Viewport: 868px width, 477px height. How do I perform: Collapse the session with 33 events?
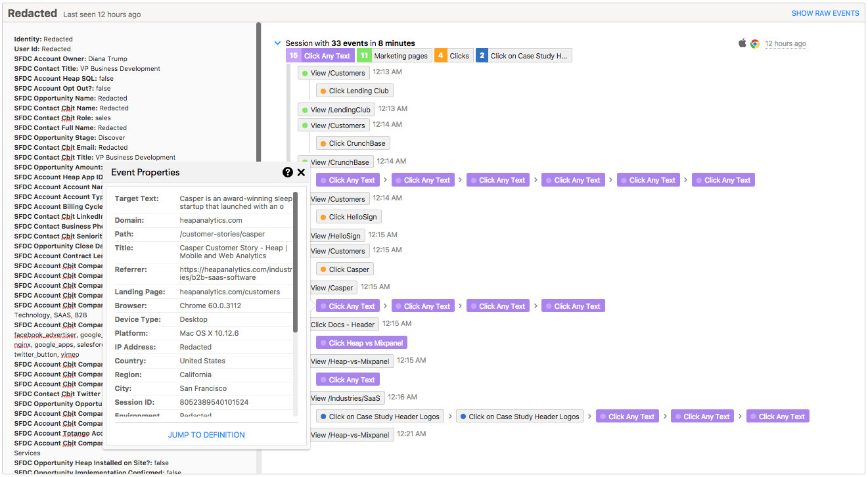coord(277,43)
